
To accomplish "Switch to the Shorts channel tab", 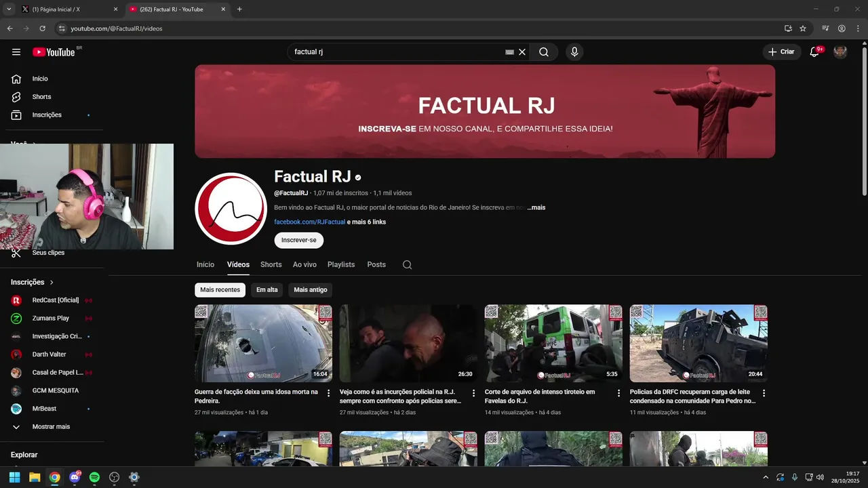I will tap(271, 264).
